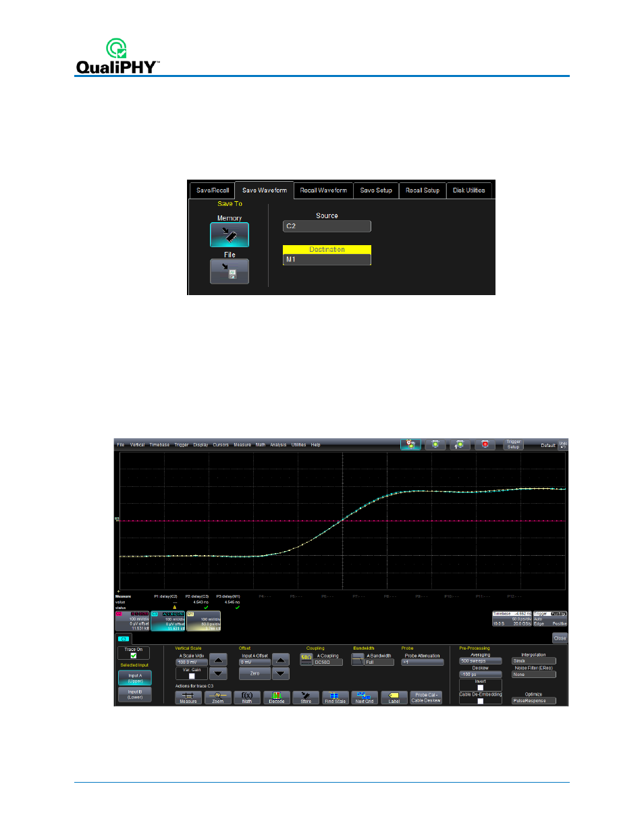Viewport: 644px width, 834px height.
Task: Click the Normal trigger mode icon
Action: point(435,444)
